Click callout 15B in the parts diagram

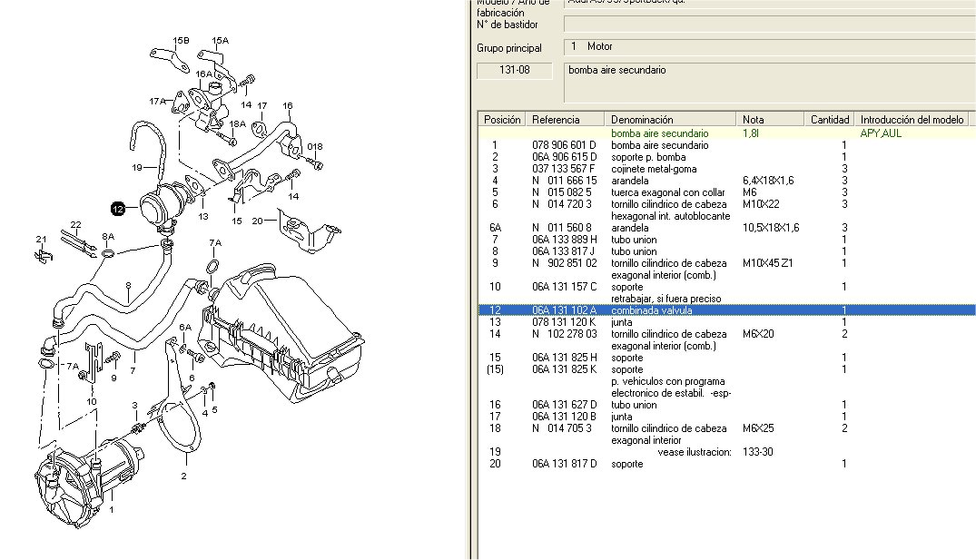[x=182, y=41]
